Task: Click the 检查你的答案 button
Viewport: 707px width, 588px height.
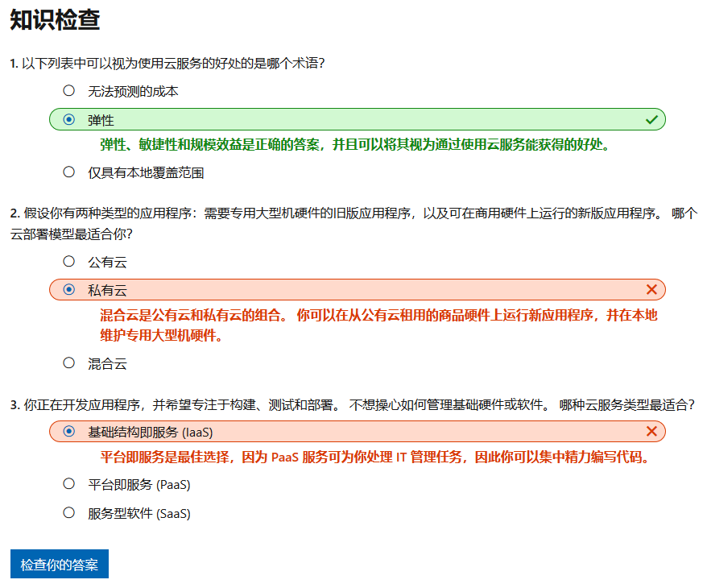Action: [60, 564]
